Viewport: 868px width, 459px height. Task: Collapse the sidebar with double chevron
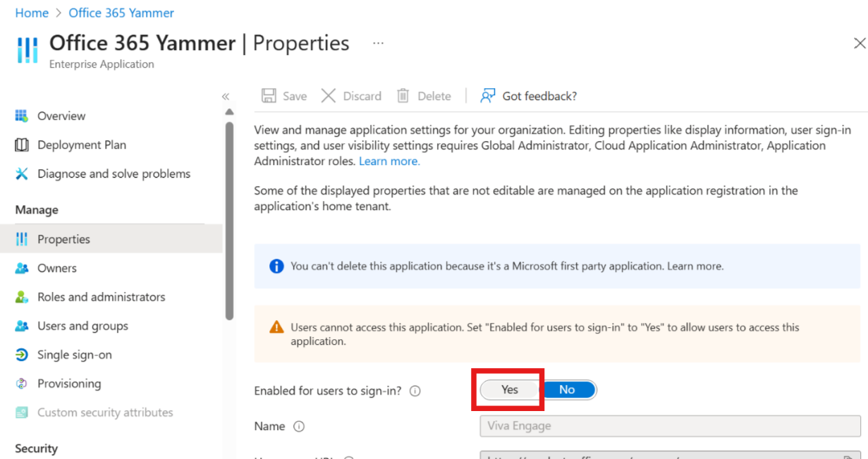click(226, 97)
